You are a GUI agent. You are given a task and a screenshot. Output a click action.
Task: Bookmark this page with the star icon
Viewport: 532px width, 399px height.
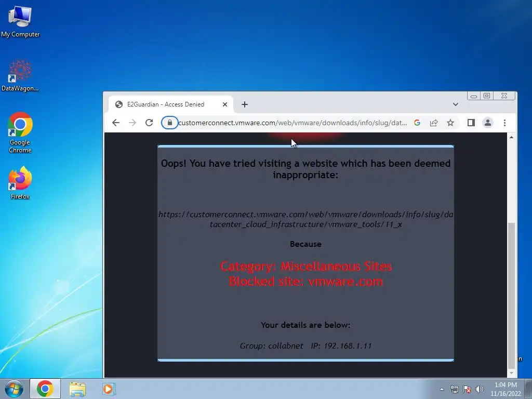[x=450, y=123]
